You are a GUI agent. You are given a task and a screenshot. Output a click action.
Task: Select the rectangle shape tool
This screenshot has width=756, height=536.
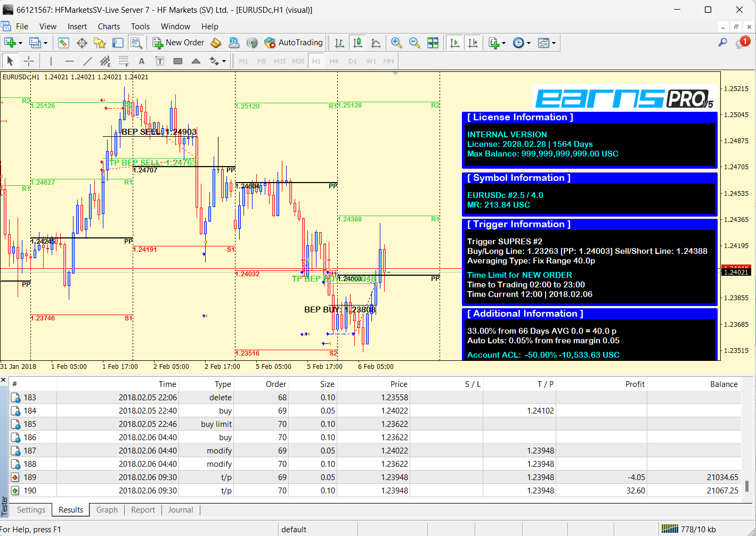click(178, 61)
